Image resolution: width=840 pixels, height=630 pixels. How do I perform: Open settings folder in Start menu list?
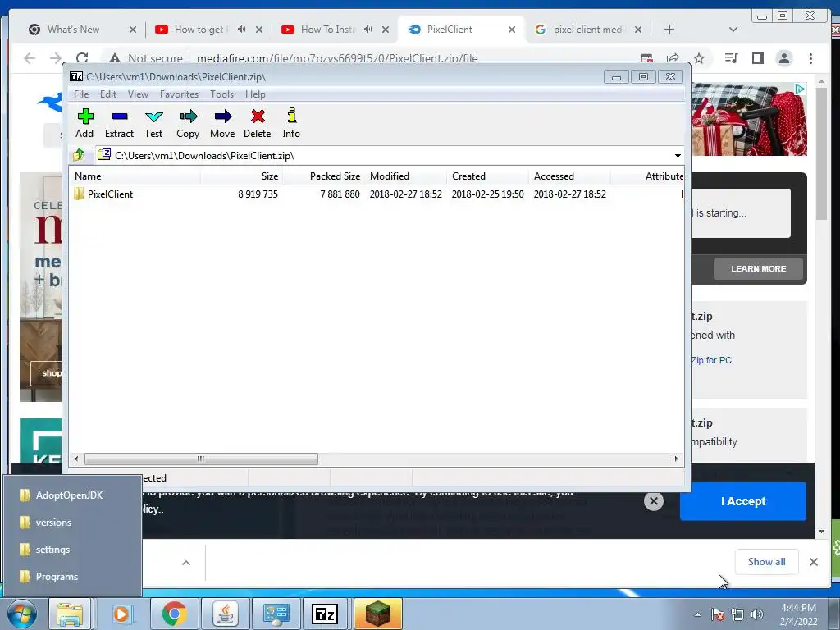click(72, 550)
